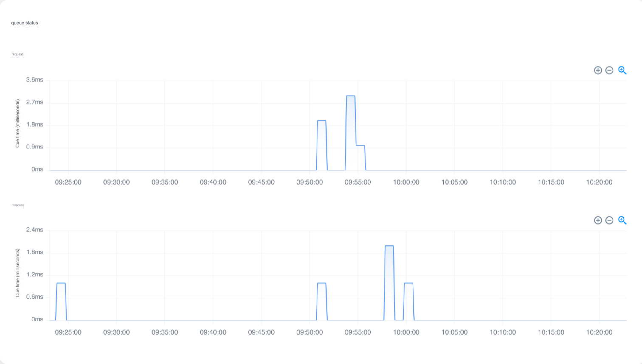Click the 0ms label on the response chart

[x=37, y=319]
